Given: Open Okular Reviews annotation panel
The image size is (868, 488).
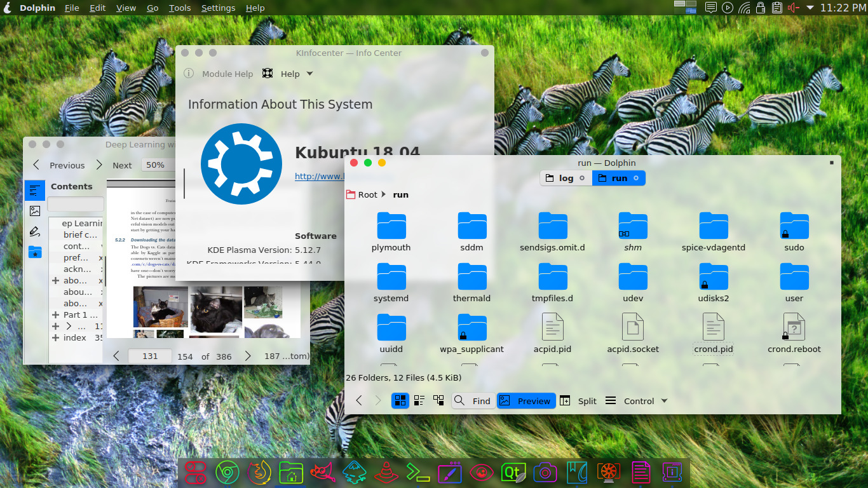Looking at the screenshot, I should (x=35, y=231).
